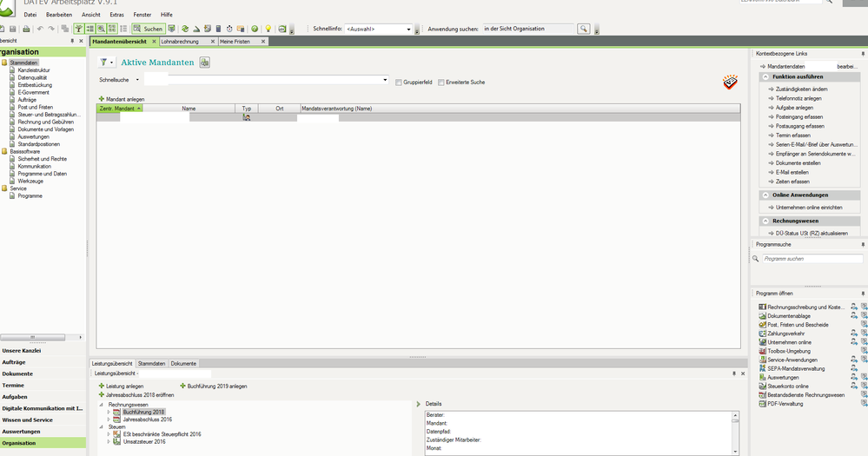Click Telefonnotiz anlegen link

pos(798,98)
